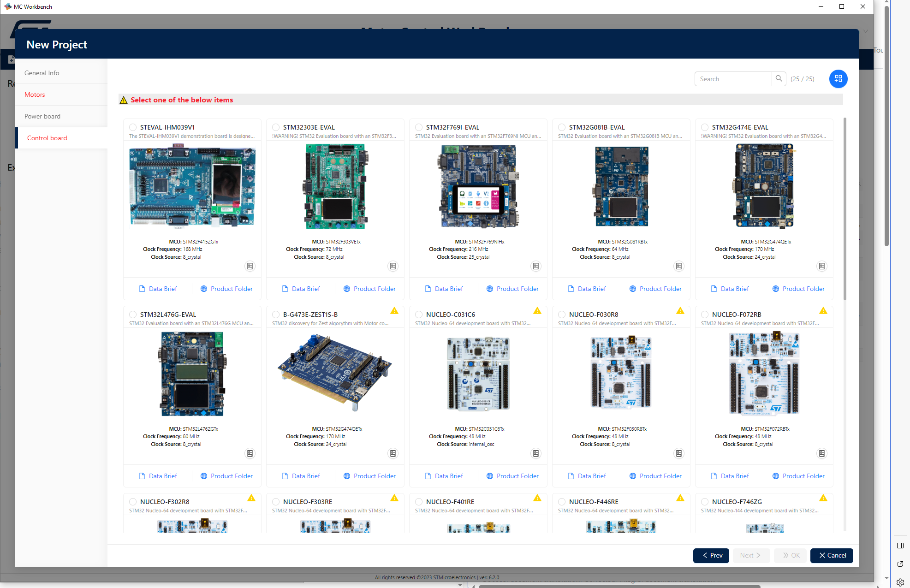
Task: Click the warning triangle on the NUCLEO-F746ZG card
Action: click(823, 498)
